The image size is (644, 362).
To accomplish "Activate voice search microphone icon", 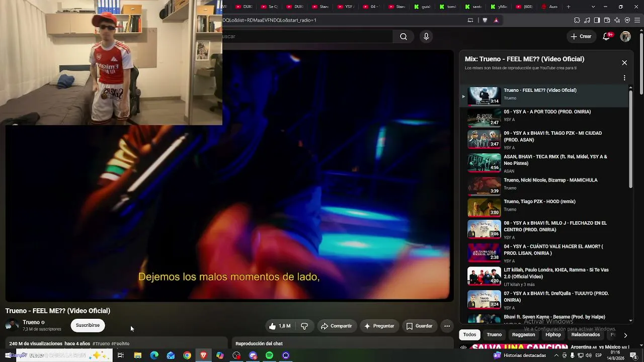I will click(426, 36).
